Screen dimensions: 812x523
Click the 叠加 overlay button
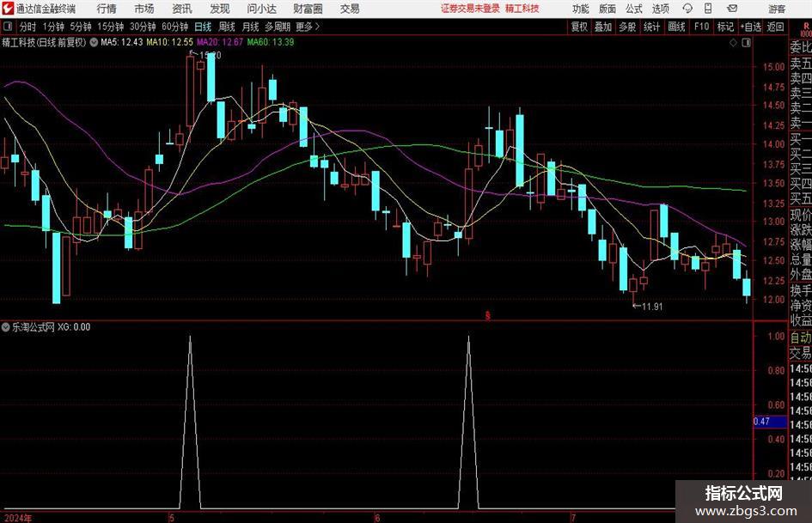pos(603,27)
